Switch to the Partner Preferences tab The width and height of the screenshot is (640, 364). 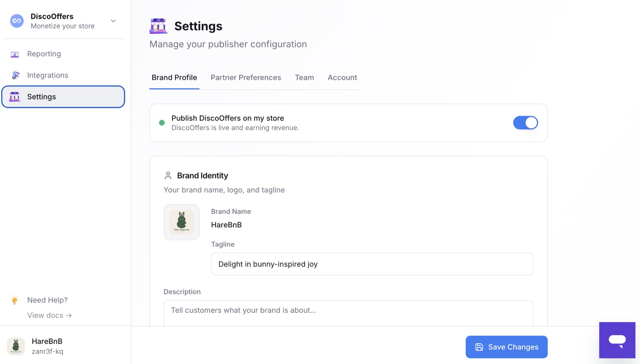(246, 78)
